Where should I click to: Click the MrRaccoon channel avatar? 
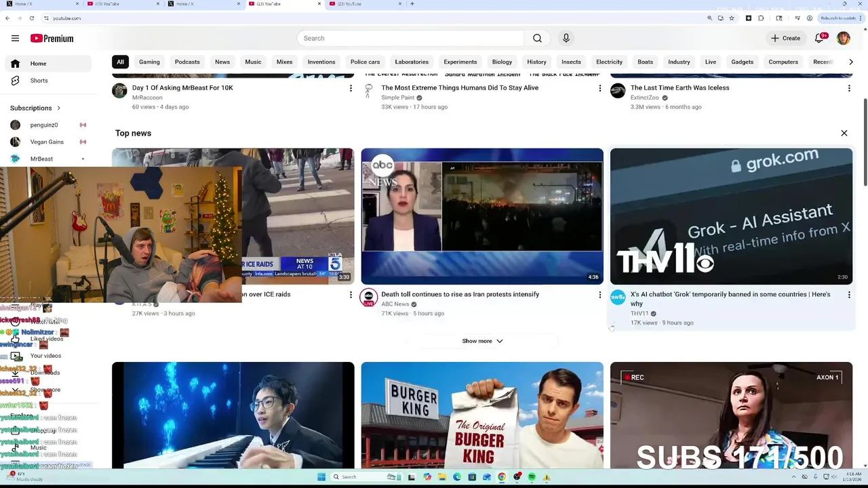119,90
